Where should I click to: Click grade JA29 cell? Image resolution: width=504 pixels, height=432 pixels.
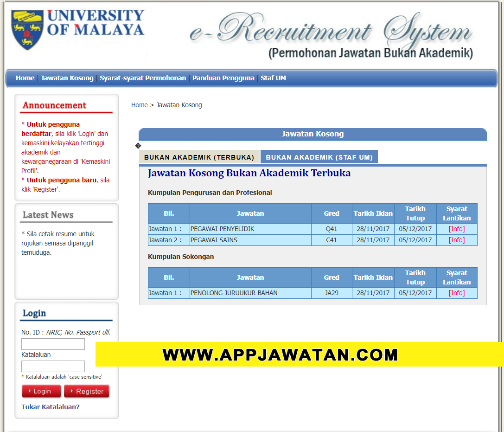[332, 293]
